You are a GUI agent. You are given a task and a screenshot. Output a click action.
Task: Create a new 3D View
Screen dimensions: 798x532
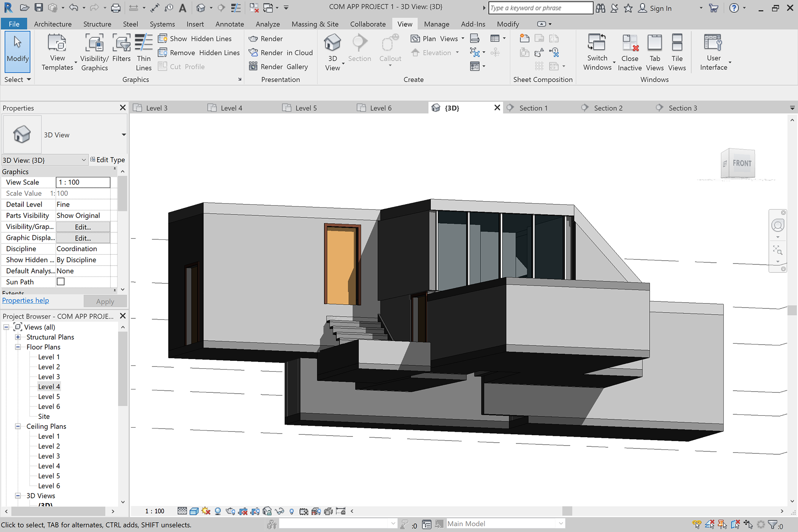(x=332, y=52)
